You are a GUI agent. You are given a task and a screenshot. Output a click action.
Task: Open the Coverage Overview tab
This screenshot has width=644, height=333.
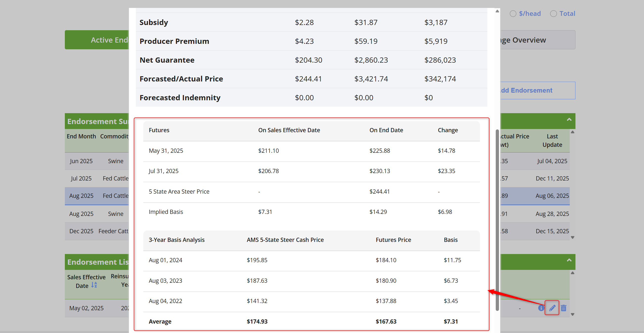[538, 40]
